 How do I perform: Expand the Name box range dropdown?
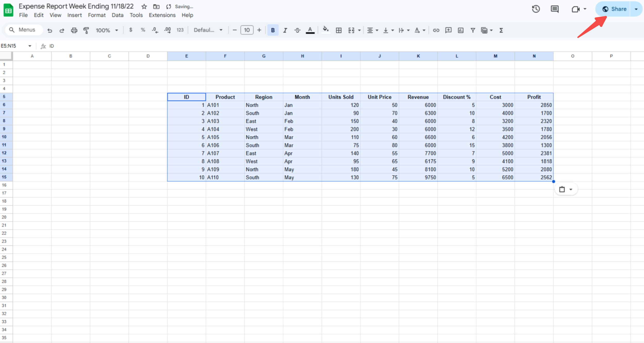[x=30, y=46]
